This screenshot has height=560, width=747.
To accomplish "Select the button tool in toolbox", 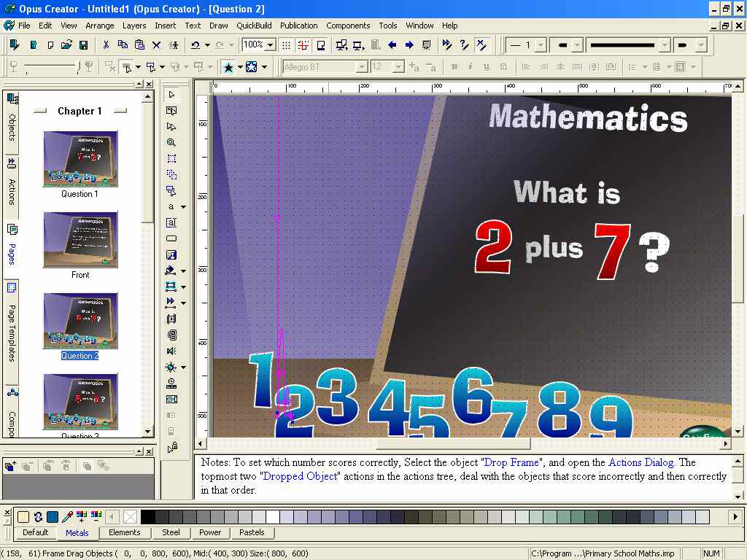I will pos(171,238).
